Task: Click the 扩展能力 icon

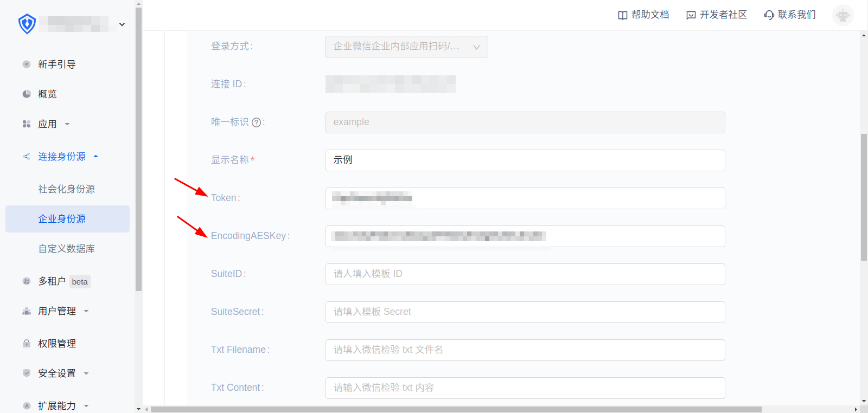Action: (x=26, y=406)
